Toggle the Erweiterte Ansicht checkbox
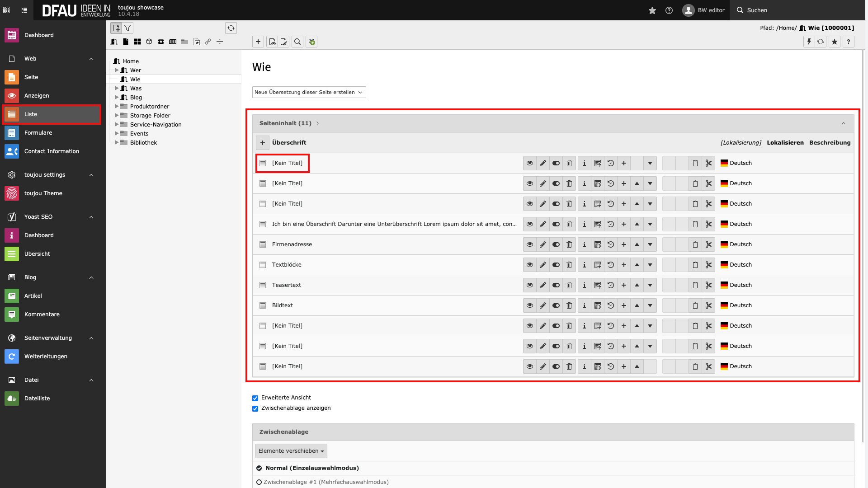This screenshot has width=868, height=488. pos(255,398)
